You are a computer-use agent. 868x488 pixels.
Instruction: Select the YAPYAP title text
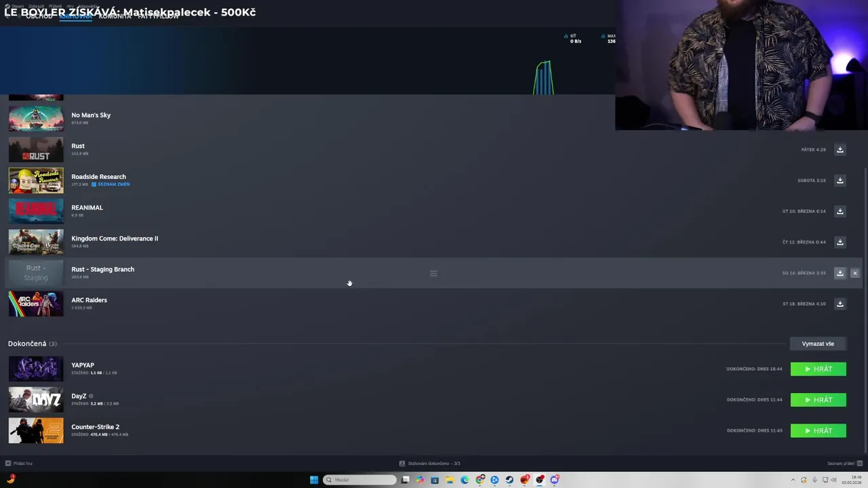(83, 365)
